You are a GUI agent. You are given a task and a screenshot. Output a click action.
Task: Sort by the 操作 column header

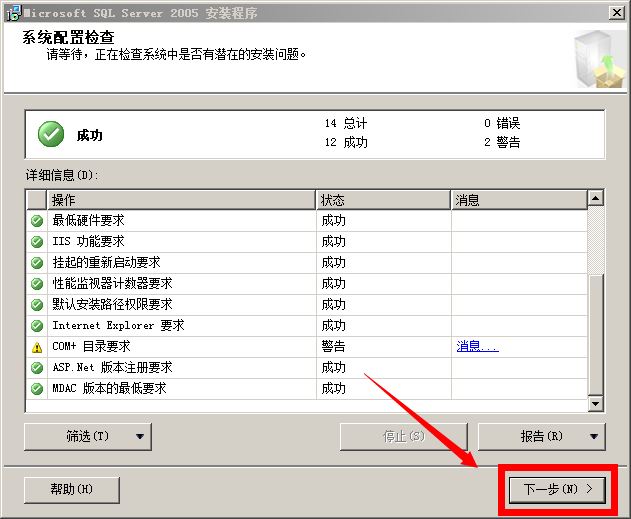tap(181, 200)
